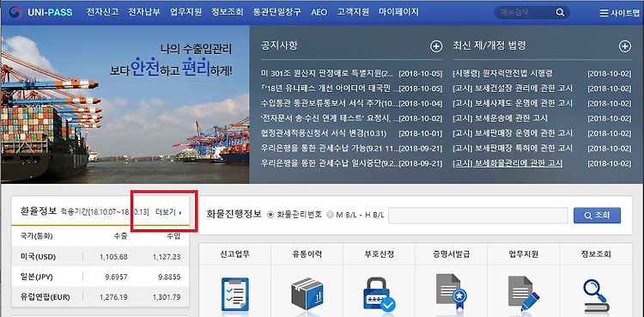The image size is (644, 317).
Task: Open the AEO menu
Action: tap(319, 12)
